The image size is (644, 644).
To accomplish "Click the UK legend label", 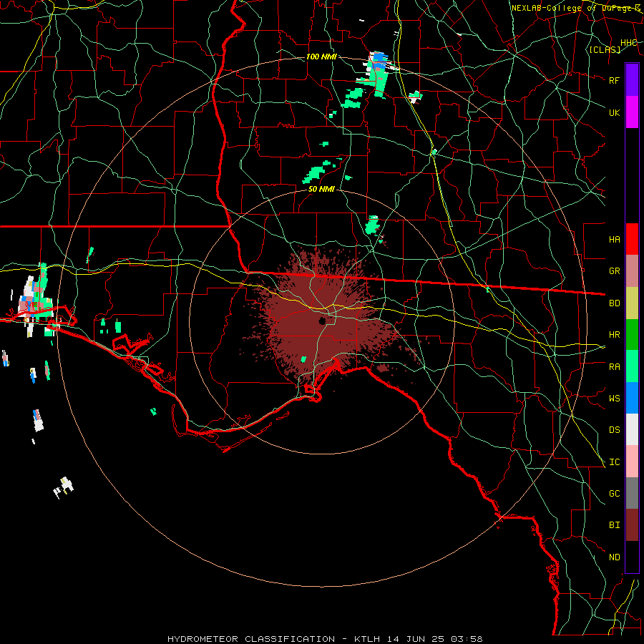I will point(614,112).
